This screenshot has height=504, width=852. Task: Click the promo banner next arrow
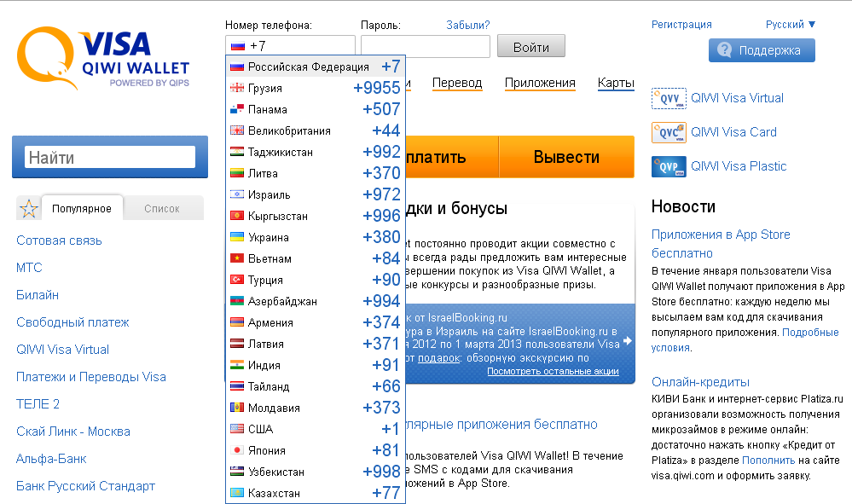click(628, 341)
